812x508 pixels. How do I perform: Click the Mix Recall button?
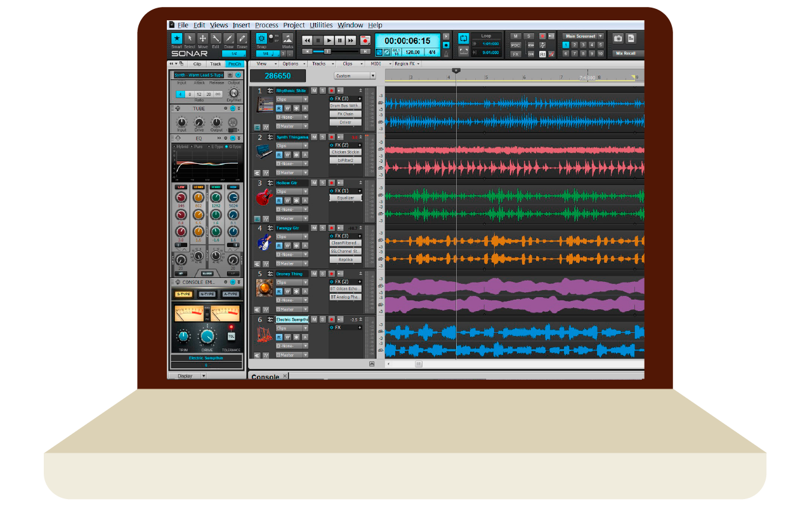[x=627, y=53]
